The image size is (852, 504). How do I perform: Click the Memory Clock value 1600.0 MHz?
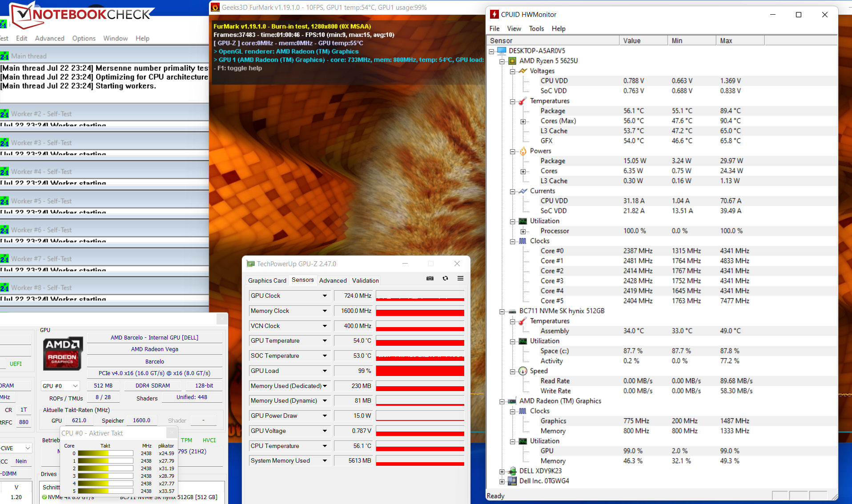(354, 311)
